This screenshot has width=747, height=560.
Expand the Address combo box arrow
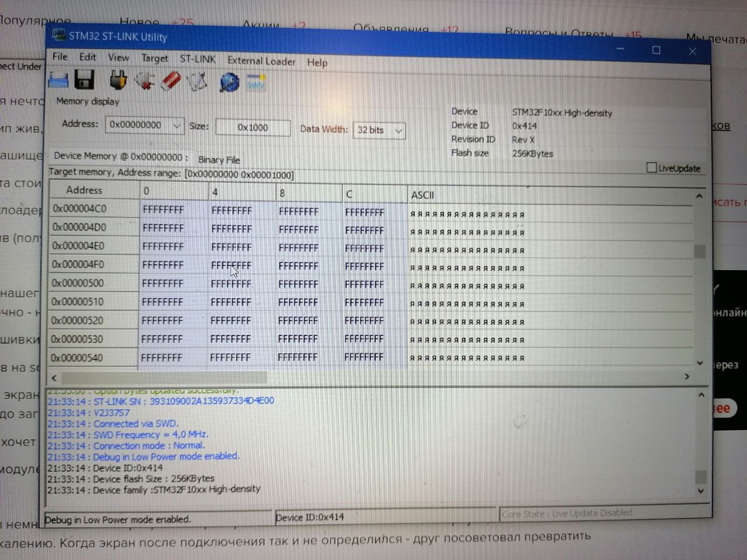point(177,125)
